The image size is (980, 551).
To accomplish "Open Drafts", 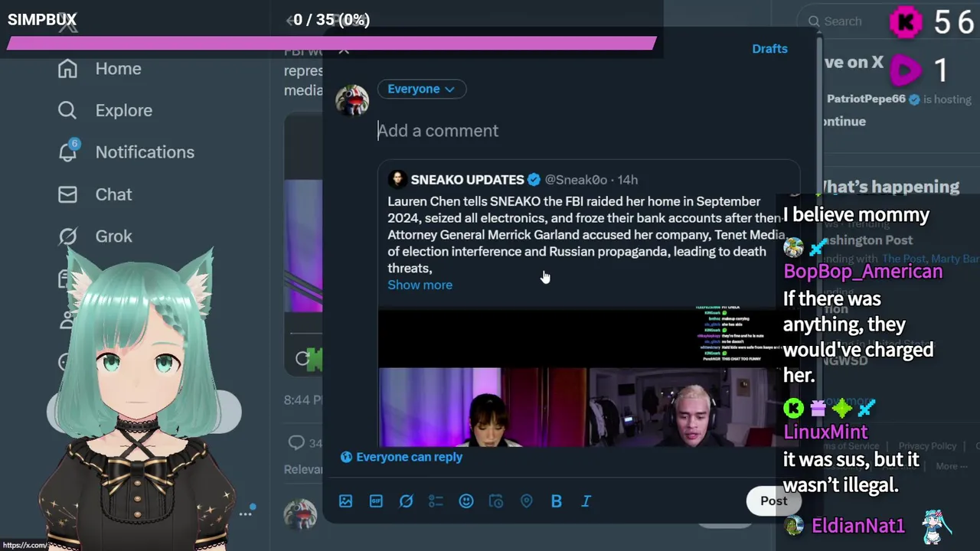I will pos(769,49).
